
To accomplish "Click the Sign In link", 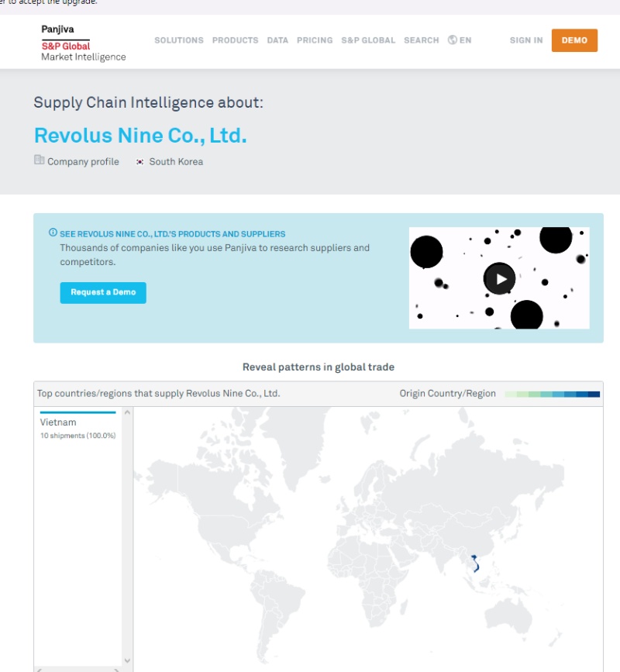I will [x=525, y=40].
